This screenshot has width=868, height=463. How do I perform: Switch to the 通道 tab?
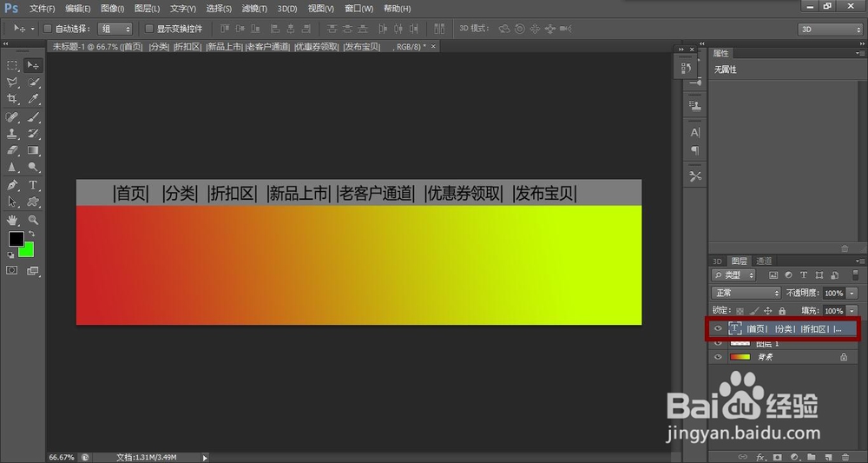coord(764,261)
